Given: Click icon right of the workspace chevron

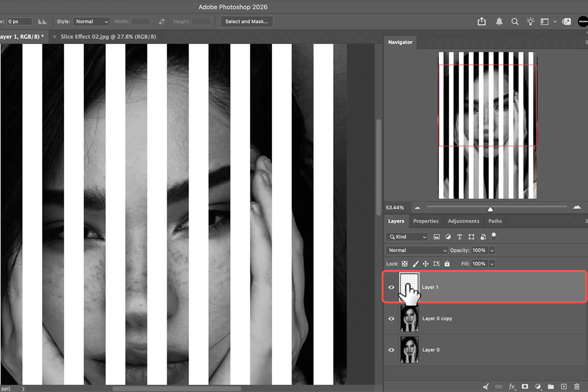Looking at the screenshot, I should pos(566,22).
